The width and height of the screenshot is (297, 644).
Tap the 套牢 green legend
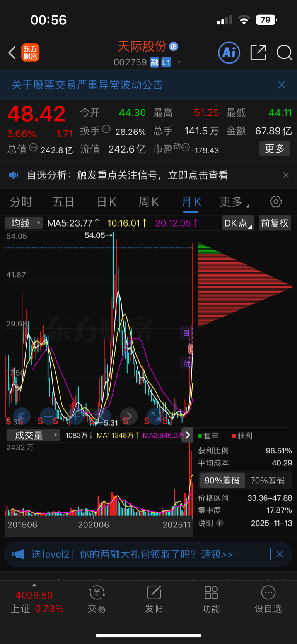pyautogui.click(x=208, y=436)
